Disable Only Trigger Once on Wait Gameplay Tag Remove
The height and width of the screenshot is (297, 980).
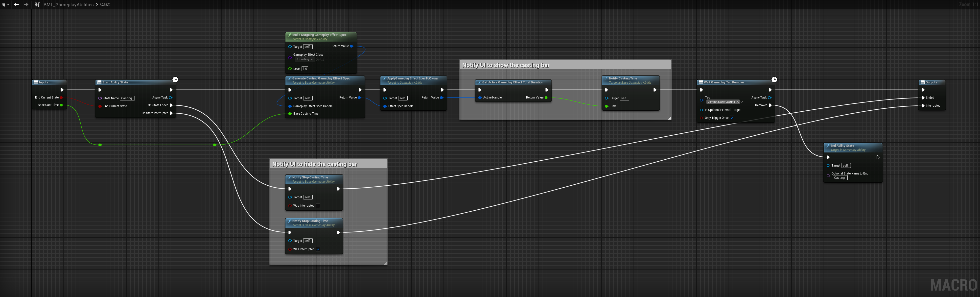732,118
